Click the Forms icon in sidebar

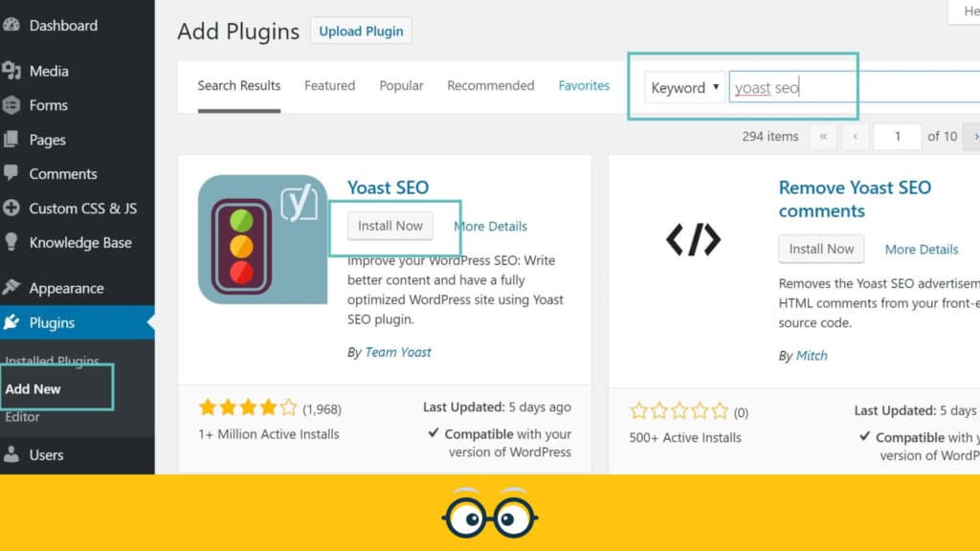11,105
